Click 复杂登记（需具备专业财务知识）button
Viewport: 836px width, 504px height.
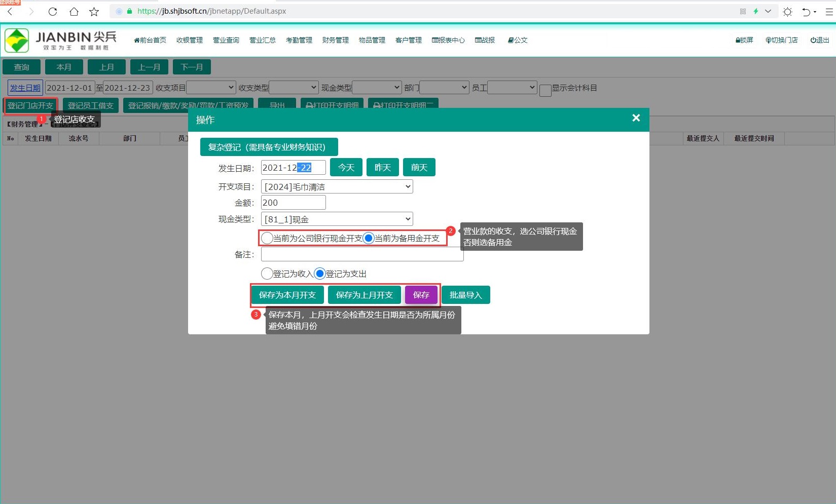(x=269, y=147)
